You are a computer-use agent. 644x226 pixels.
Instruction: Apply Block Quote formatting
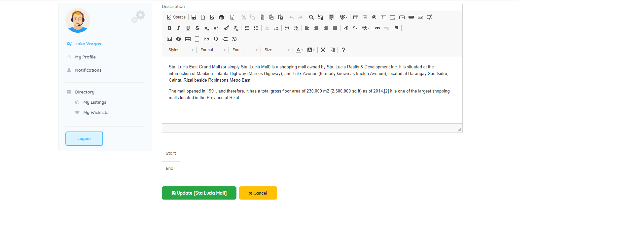point(287,28)
